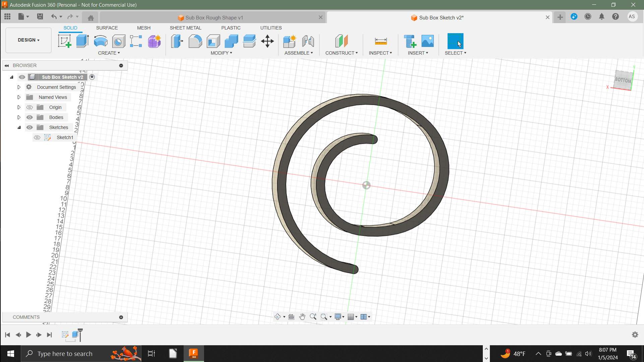The image size is (644, 362).
Task: Click the Redo arrow
Action: 70,16
